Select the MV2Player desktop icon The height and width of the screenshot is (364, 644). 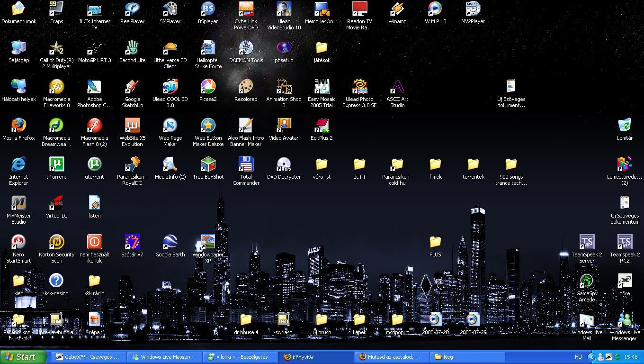coord(473,13)
